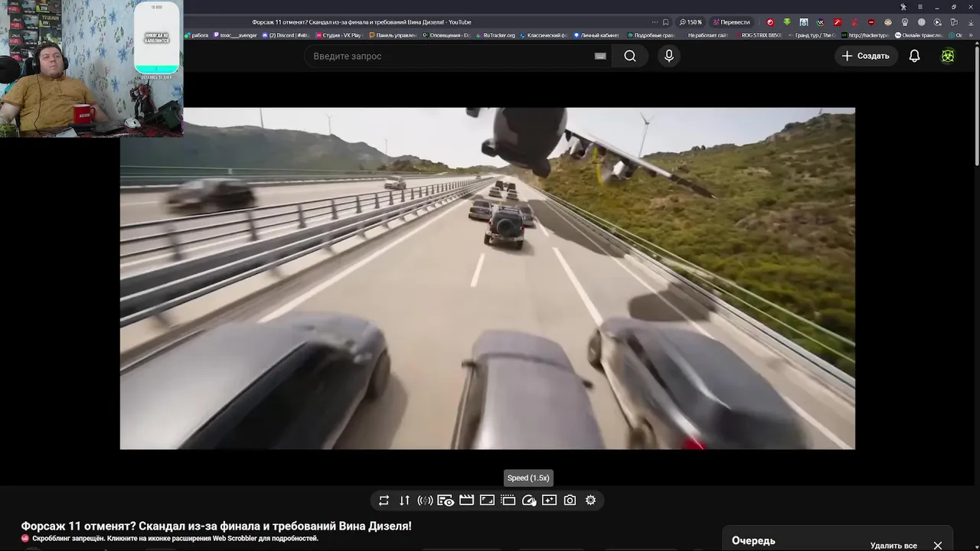Screen dimensions: 980x551
Task: Open the browser hamburger menu
Action: click(x=920, y=7)
